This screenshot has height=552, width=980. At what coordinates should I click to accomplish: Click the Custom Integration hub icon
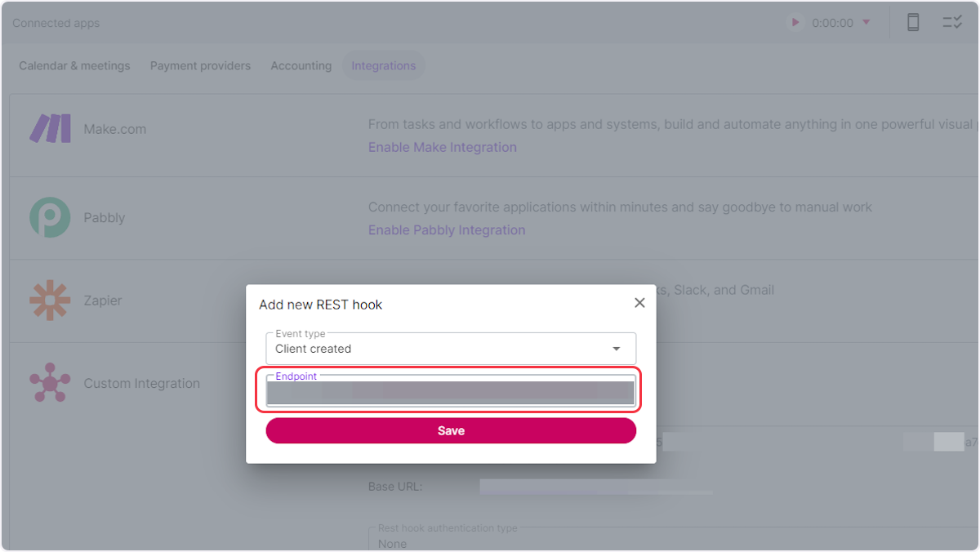pos(51,383)
